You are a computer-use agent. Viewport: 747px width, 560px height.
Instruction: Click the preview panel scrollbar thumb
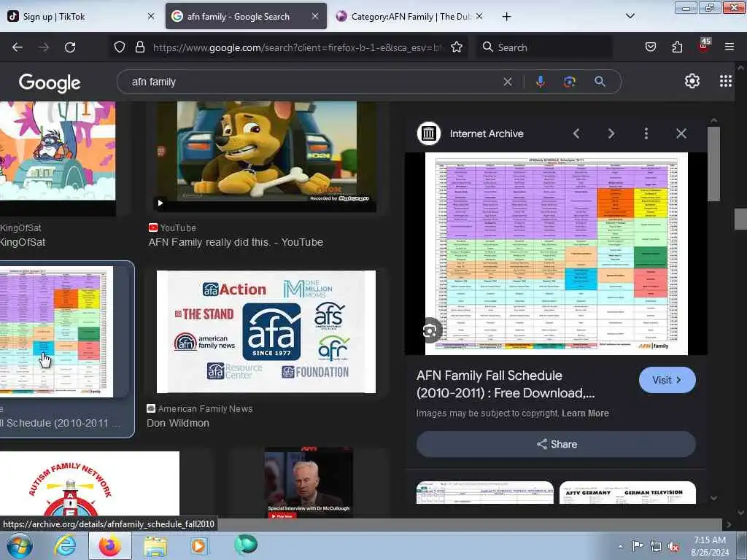tap(713, 163)
